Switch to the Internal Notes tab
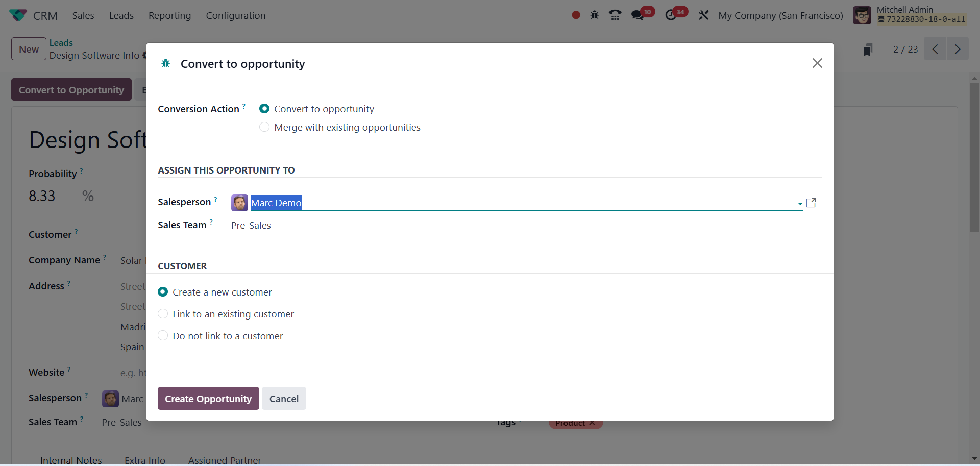 [71, 456]
